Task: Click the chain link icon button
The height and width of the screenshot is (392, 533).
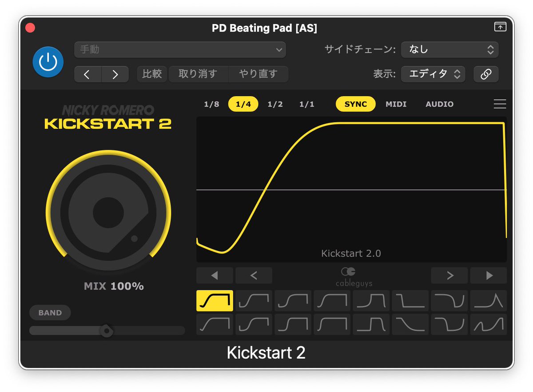Action: [486, 74]
